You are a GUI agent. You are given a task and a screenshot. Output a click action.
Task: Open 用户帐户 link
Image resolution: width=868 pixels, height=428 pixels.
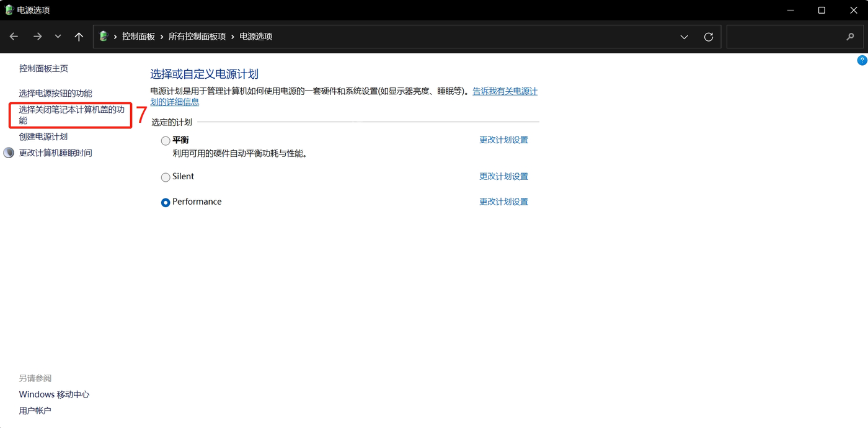pos(35,411)
